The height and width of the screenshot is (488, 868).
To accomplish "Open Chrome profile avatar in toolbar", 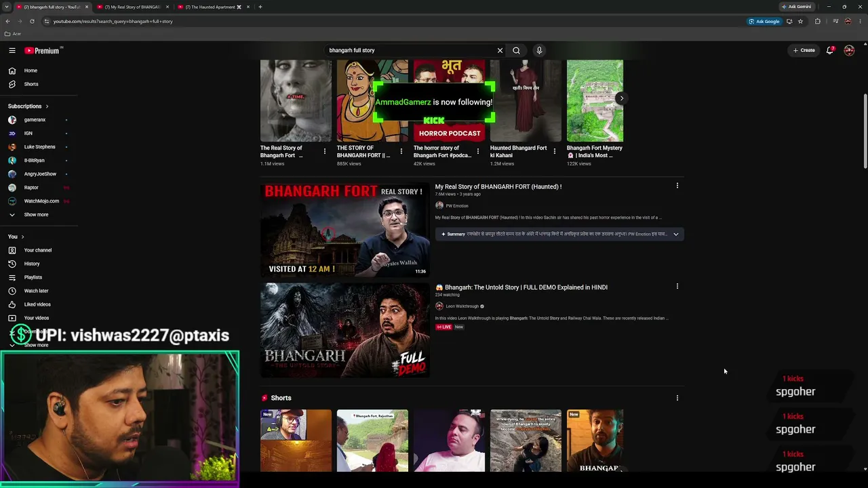I will 848,21.
